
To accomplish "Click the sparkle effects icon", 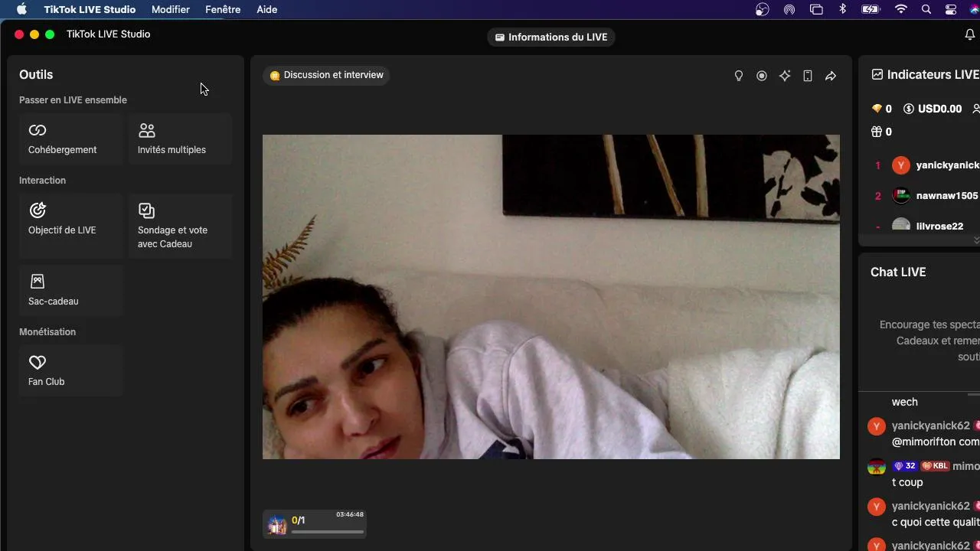I will tap(785, 76).
